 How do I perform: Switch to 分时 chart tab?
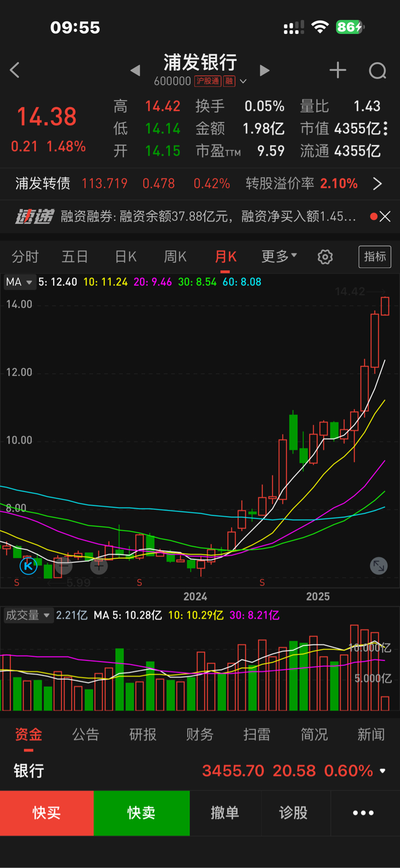pyautogui.click(x=25, y=256)
